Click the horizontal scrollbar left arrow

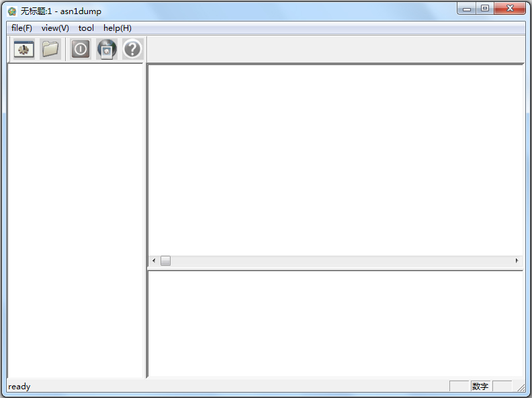(x=154, y=260)
